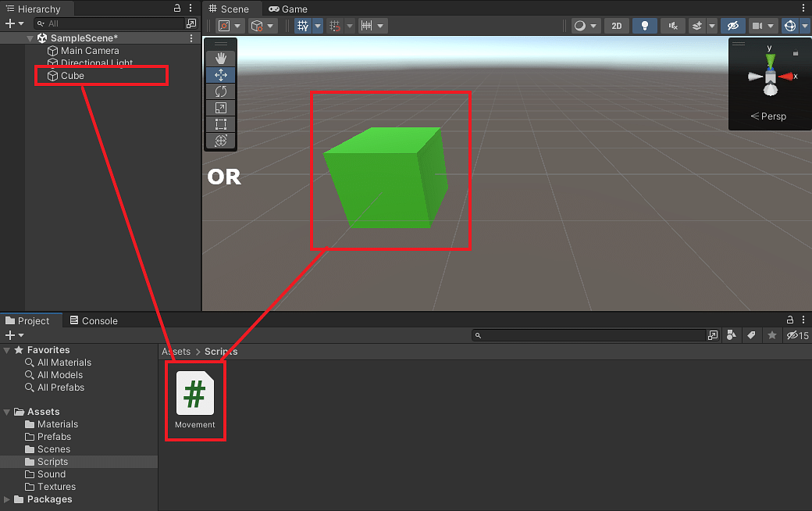Viewport: 812px width, 511px height.
Task: Open pivot position dropdown arrow
Action: pos(237,26)
